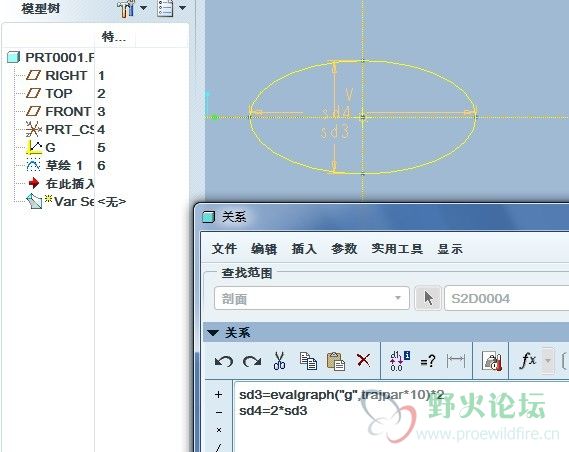
Task: Delete selection with the red X icon
Action: pos(363,361)
